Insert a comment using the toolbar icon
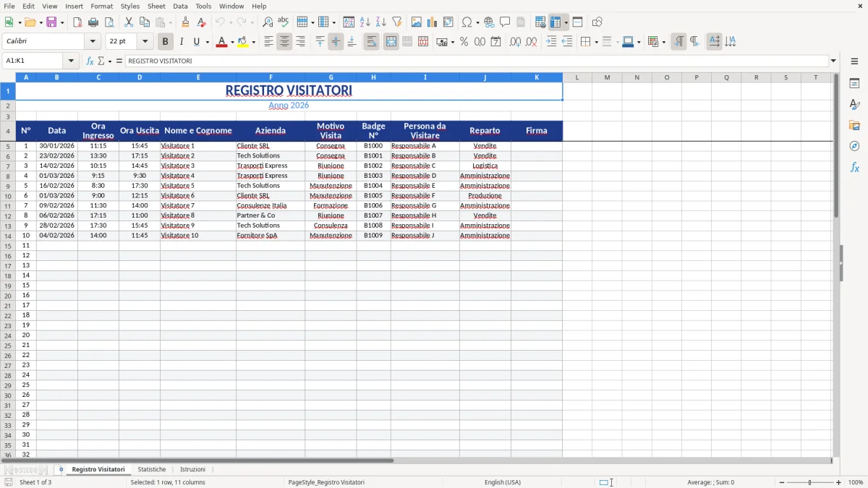The width and height of the screenshot is (868, 488). 506,21
